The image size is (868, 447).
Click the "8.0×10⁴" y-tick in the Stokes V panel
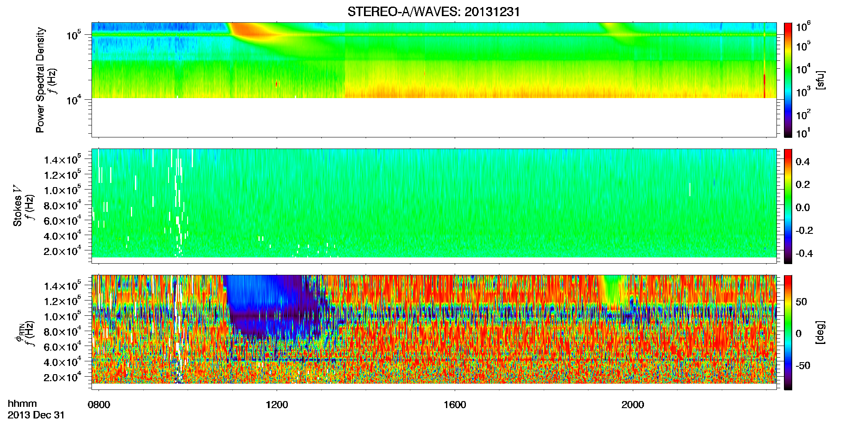click(62, 206)
